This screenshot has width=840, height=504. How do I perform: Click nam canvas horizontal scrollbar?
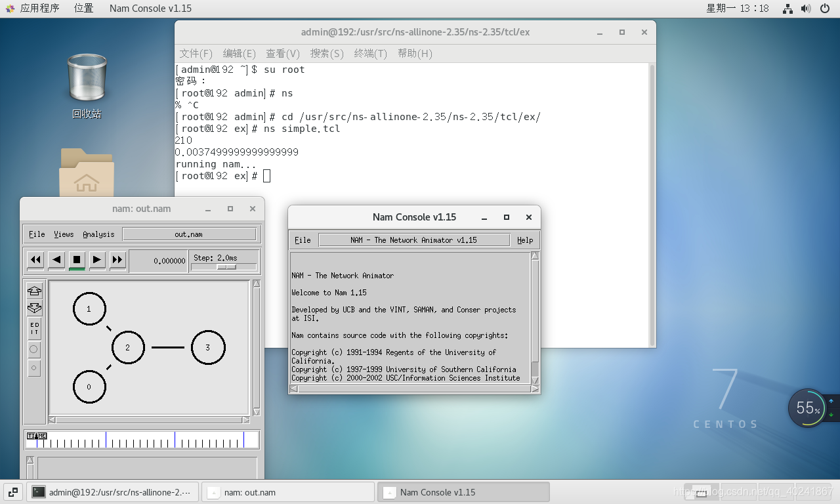coord(149,420)
